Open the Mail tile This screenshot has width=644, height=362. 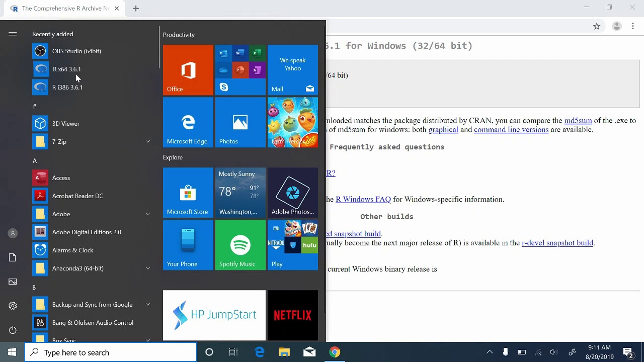293,70
